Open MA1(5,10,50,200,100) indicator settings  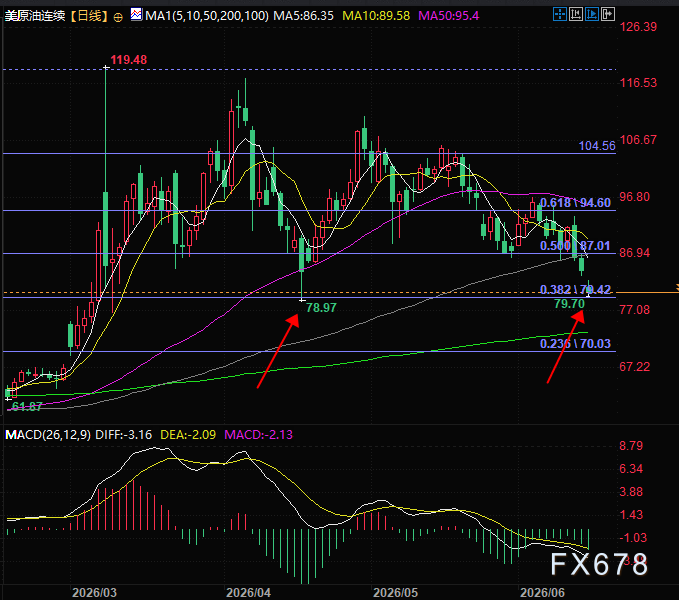[207, 16]
